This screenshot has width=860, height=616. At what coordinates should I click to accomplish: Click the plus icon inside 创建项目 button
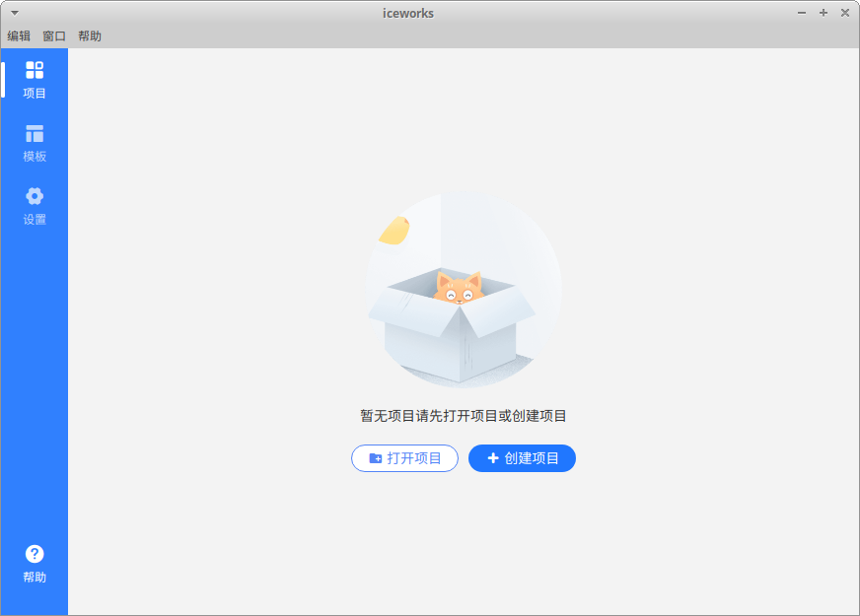coord(493,457)
